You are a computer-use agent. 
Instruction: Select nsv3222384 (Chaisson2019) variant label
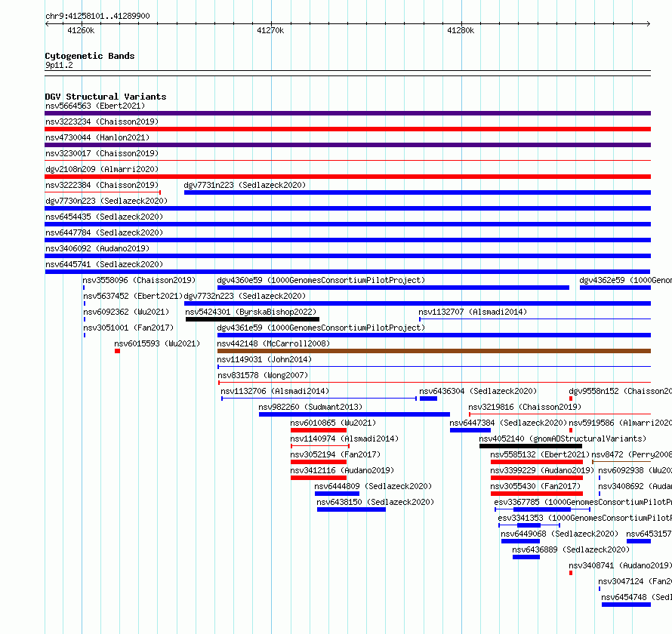[x=102, y=185]
